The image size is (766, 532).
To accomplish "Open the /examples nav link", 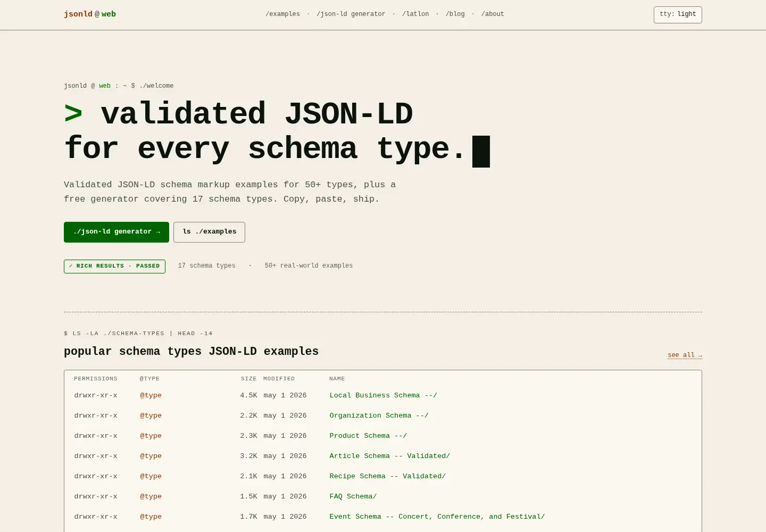I will coord(282,14).
